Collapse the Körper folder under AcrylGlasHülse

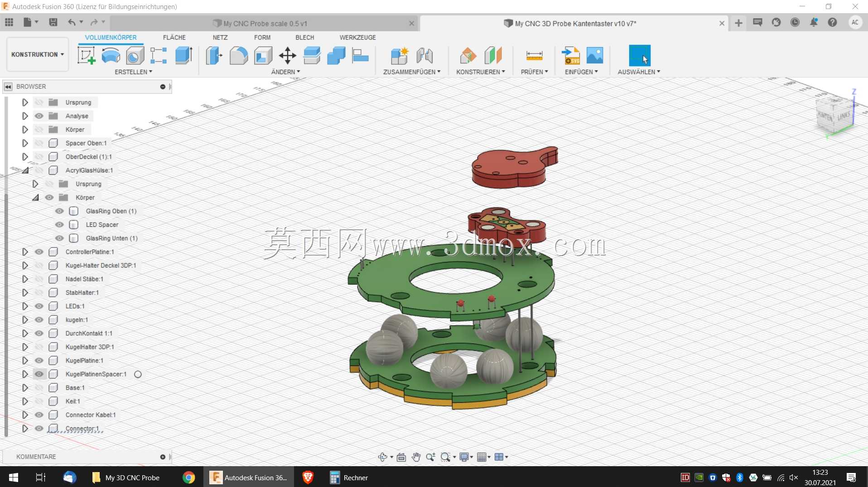tap(35, 197)
